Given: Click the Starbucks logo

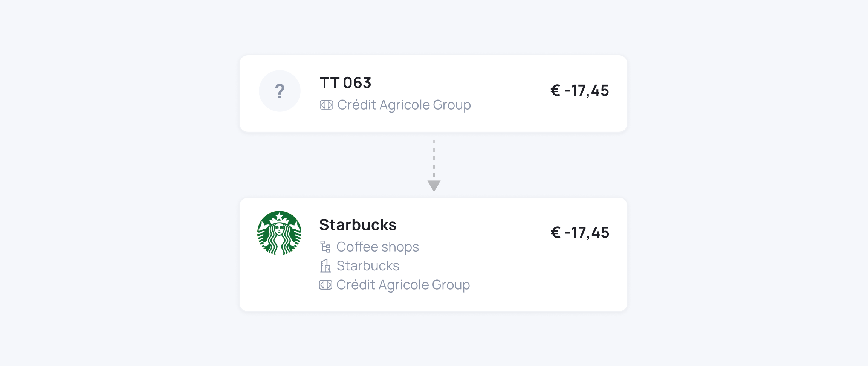Looking at the screenshot, I should tap(279, 233).
